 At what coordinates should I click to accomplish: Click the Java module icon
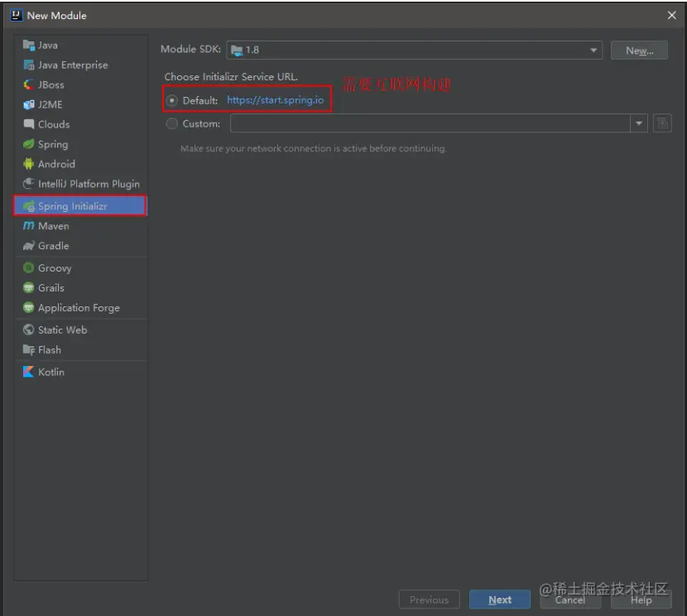(28, 46)
